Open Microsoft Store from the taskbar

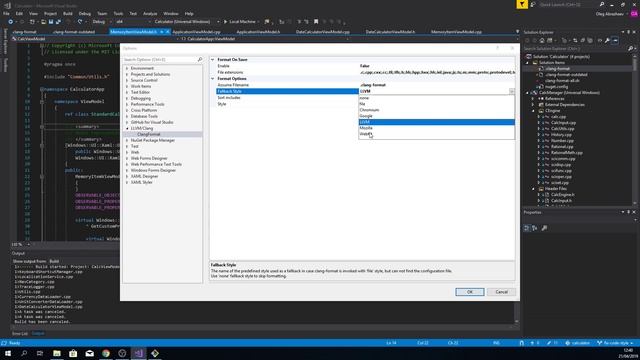click(73, 353)
